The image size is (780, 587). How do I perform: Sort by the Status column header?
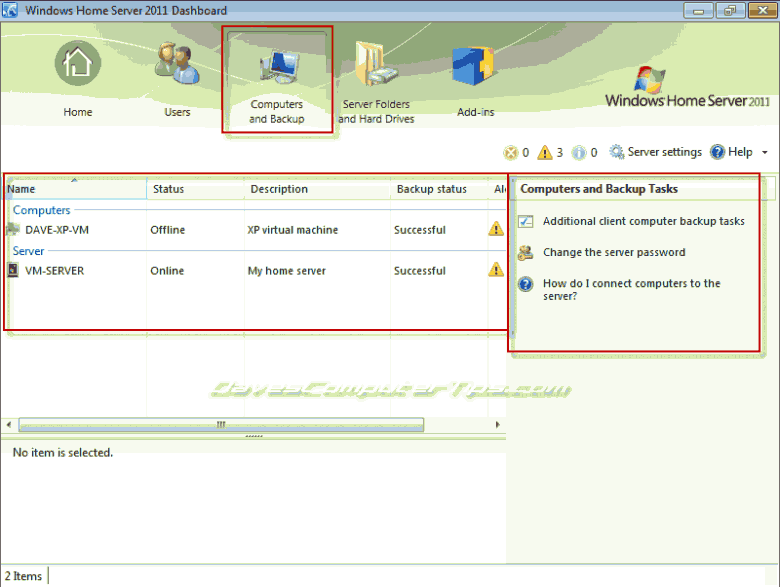[x=195, y=189]
